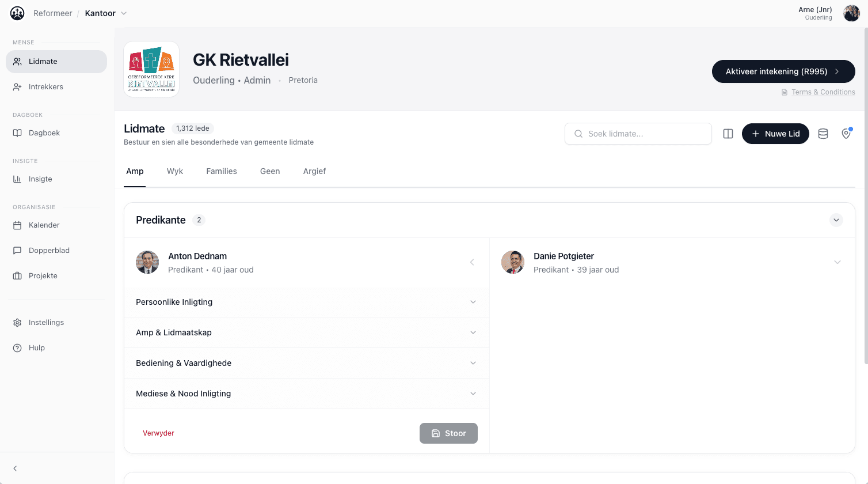Click the Soek lidmate search field
The image size is (868, 484).
tap(638, 133)
